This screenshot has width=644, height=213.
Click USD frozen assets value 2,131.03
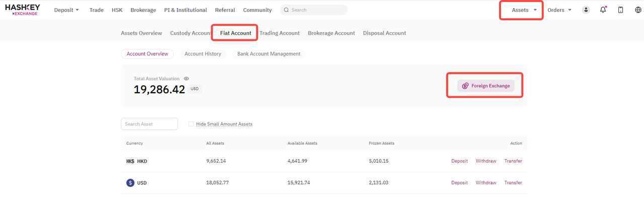click(379, 183)
